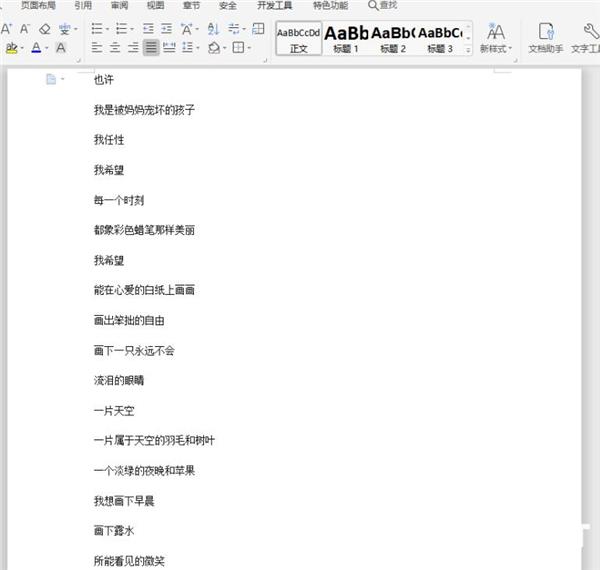
Task: Click the line 我想画下早晨
Action: [x=124, y=501]
